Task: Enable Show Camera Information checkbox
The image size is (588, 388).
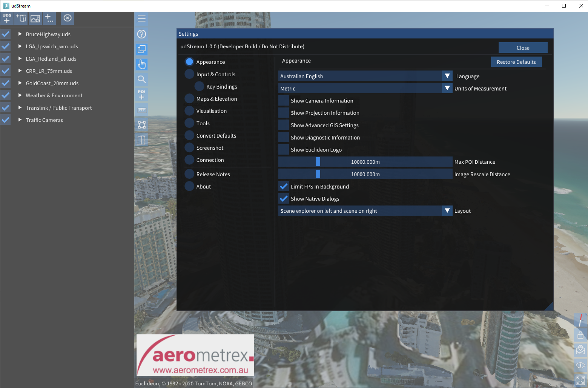Action: (284, 101)
